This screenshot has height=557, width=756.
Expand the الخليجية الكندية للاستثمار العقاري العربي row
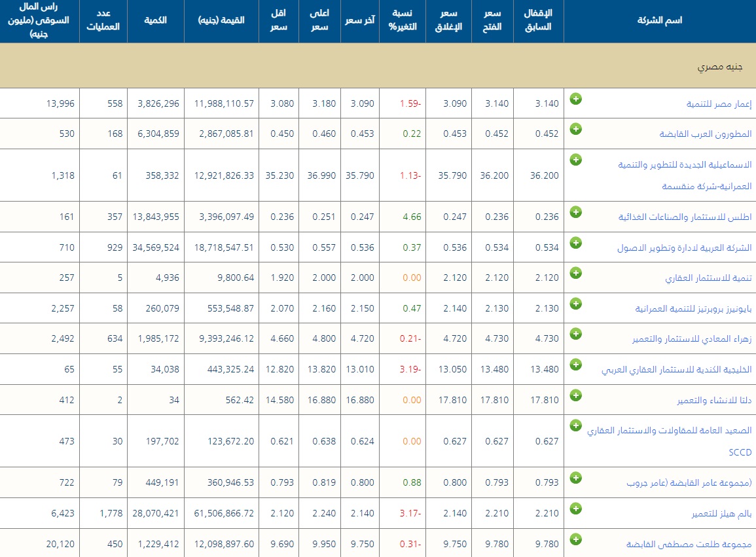coord(576,365)
